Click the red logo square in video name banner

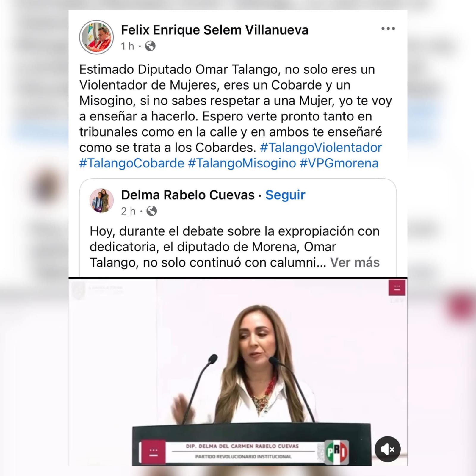(153, 452)
